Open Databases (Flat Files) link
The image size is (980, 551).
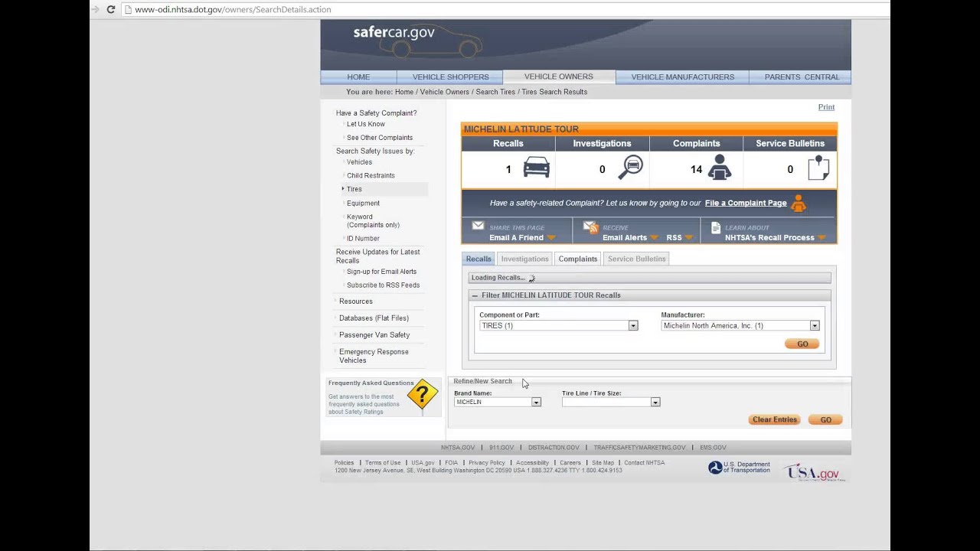[374, 318]
